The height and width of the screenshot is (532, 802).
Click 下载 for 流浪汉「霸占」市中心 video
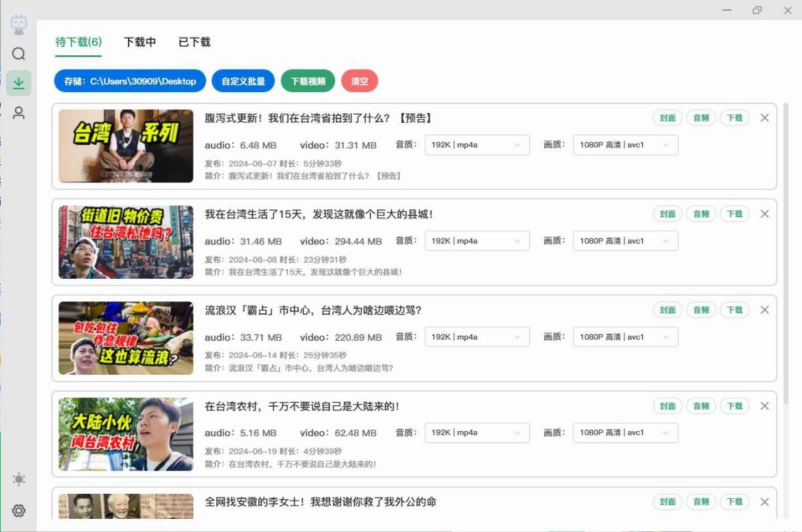click(x=734, y=310)
